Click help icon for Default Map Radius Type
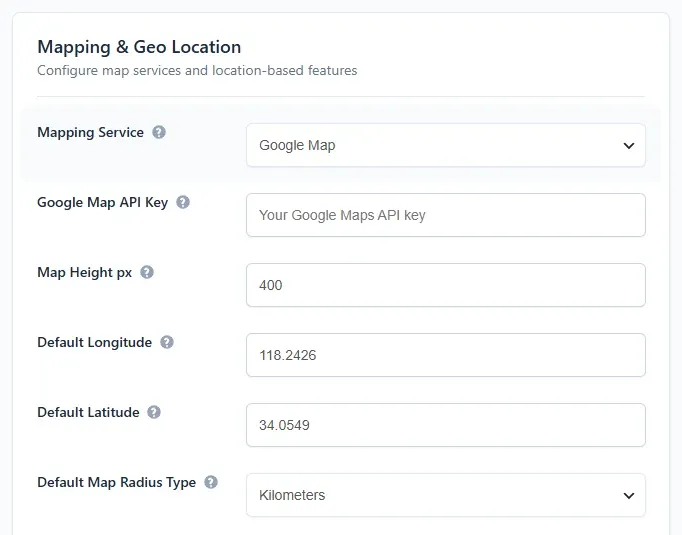 211,482
